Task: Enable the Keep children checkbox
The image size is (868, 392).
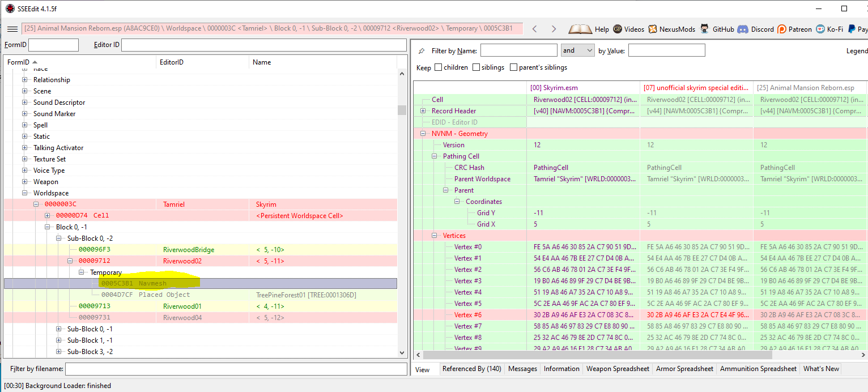Action: pyautogui.click(x=438, y=67)
